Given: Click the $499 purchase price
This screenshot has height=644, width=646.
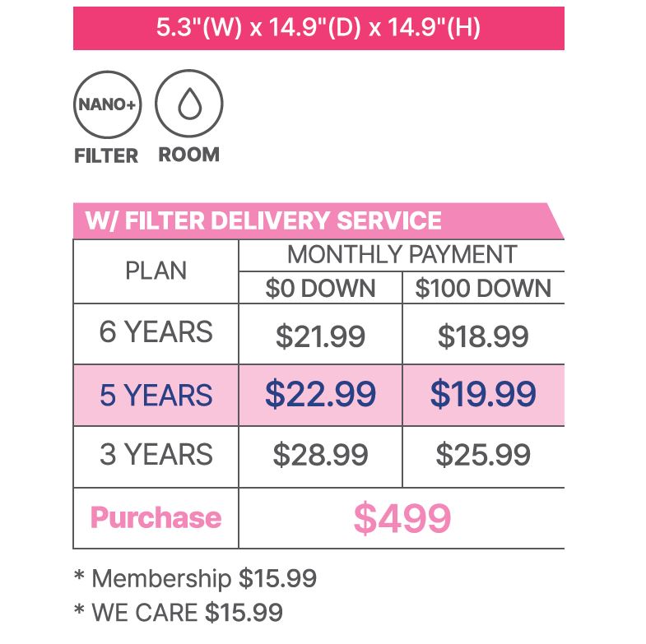Looking at the screenshot, I should [x=402, y=518].
